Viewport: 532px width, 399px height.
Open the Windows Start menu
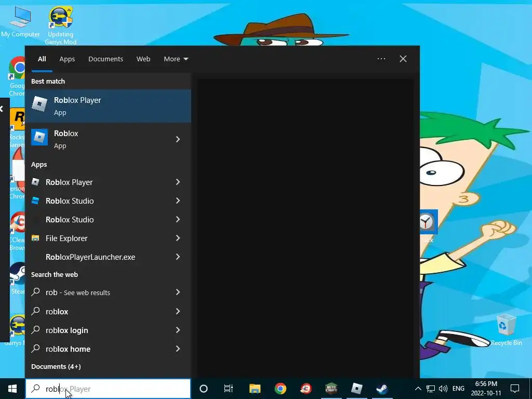pyautogui.click(x=12, y=389)
